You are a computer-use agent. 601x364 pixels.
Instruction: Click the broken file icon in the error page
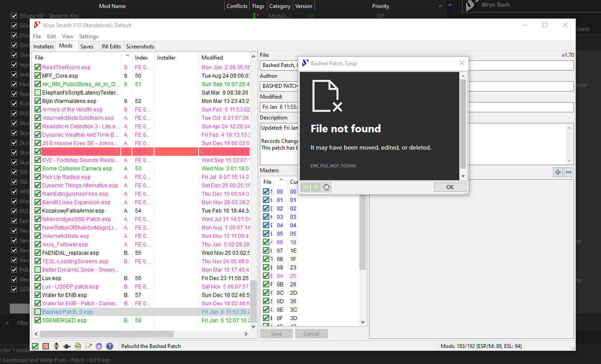point(327,96)
